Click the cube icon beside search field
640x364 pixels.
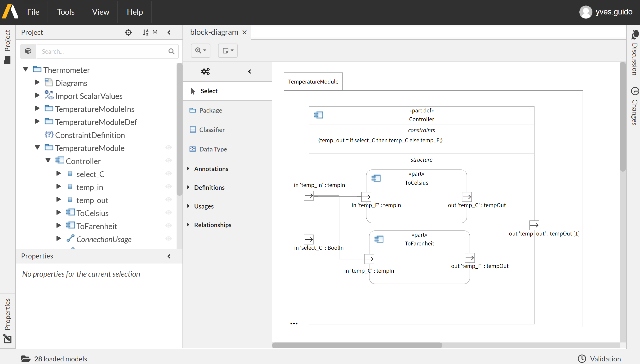pos(28,51)
